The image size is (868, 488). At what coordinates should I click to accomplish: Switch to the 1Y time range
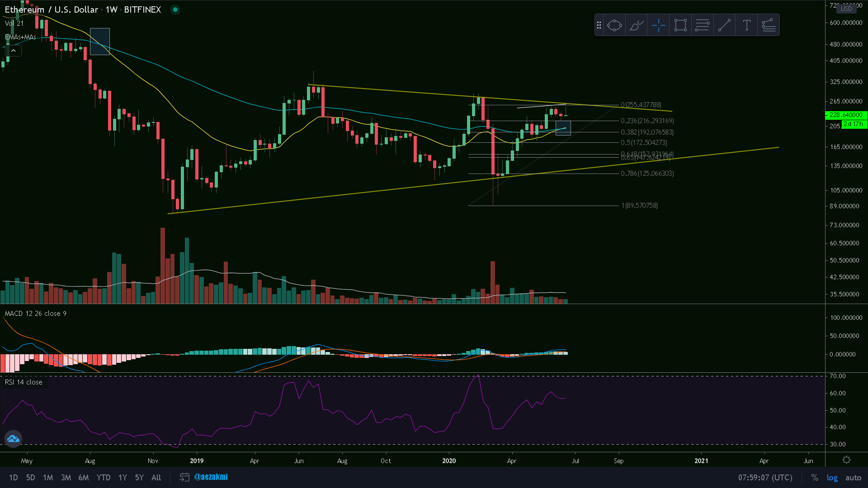click(x=123, y=478)
